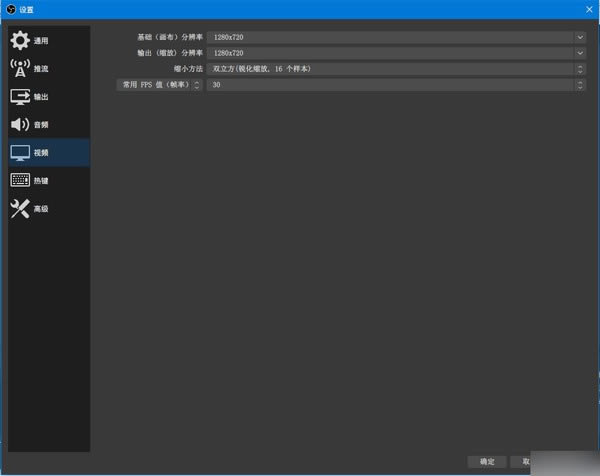Viewport: 600px width, 476px height.
Task: Close the 设置 window
Action: click(x=586, y=8)
